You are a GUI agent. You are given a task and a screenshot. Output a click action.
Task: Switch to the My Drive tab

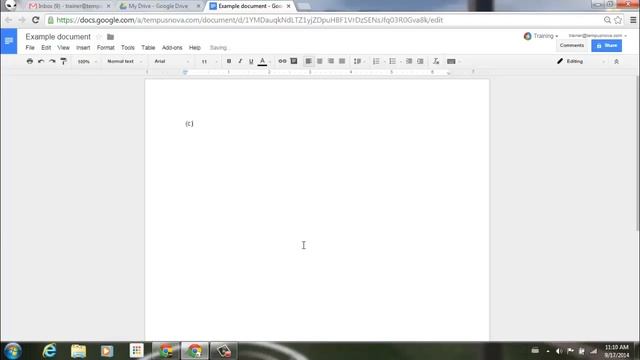coord(158,6)
